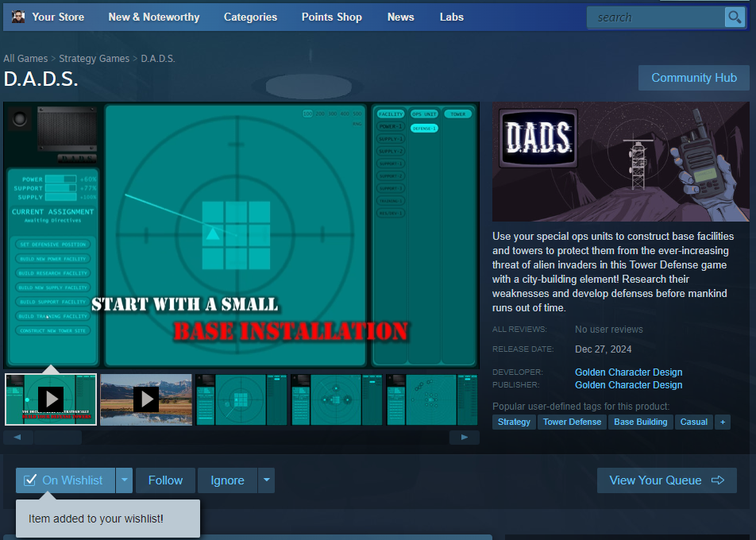This screenshot has height=540, width=756.
Task: Play the first trailer video thumbnail
Action: point(51,399)
